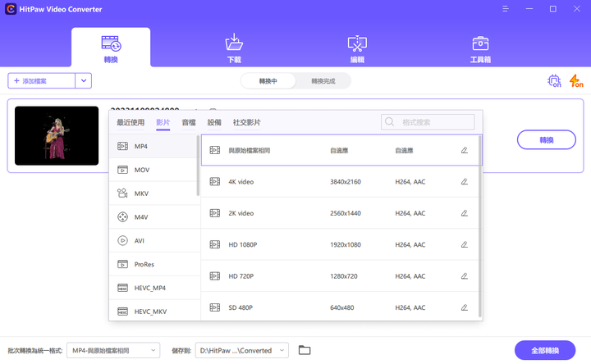The height and width of the screenshot is (364, 591).
Task: Select the 設備 device format tab
Action: (214, 122)
